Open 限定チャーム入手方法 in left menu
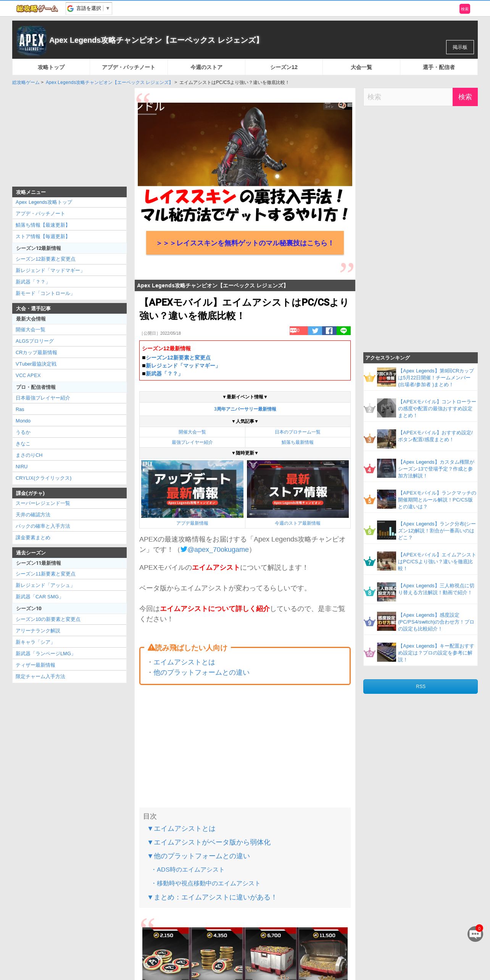This screenshot has height=980, width=490. [x=40, y=677]
